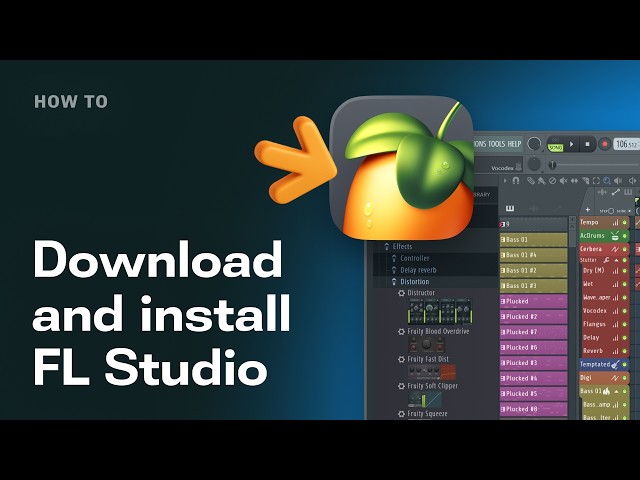
Task: Toggle mute LED on Tempo track
Action: pos(624,222)
